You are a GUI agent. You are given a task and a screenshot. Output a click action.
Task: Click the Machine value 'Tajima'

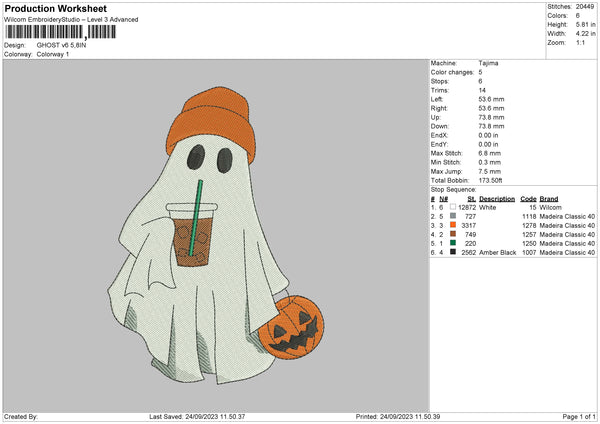click(x=488, y=63)
